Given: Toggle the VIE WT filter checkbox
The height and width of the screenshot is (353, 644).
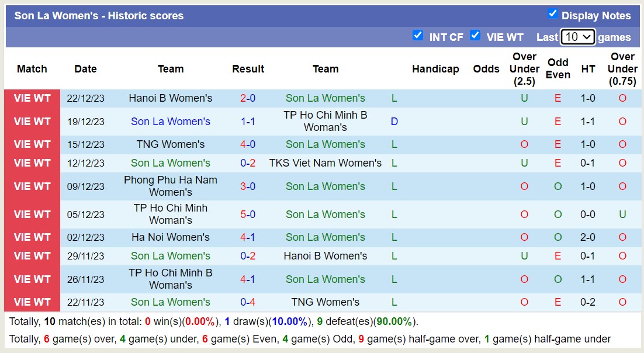Looking at the screenshot, I should point(475,36).
